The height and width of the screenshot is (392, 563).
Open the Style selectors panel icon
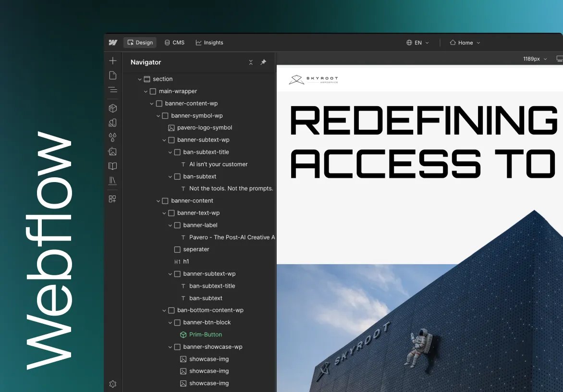click(113, 123)
